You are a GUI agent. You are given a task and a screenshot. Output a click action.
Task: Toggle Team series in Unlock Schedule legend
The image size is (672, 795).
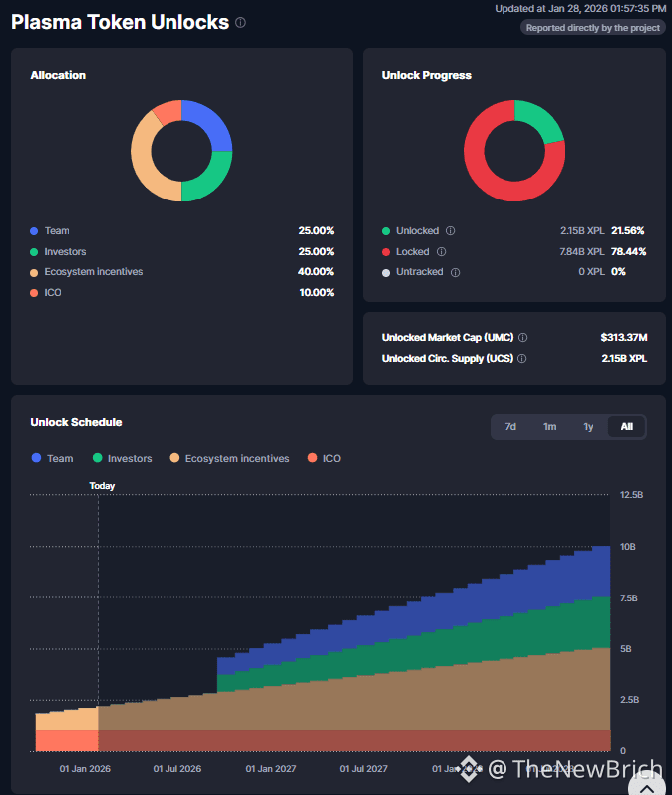[x=52, y=458]
